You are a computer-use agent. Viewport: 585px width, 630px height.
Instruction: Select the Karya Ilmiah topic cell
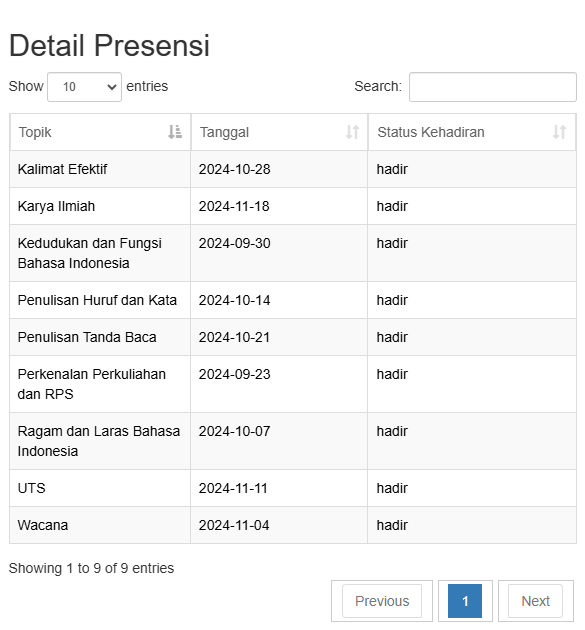(x=100, y=206)
